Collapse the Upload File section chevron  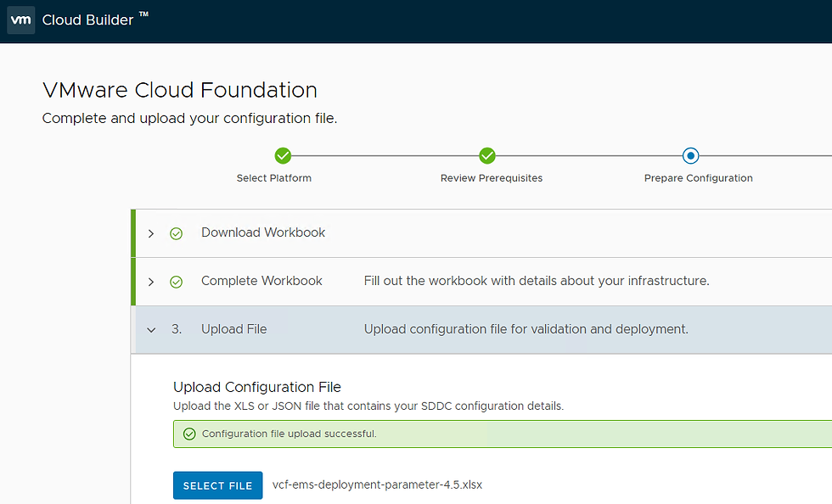pos(151,330)
